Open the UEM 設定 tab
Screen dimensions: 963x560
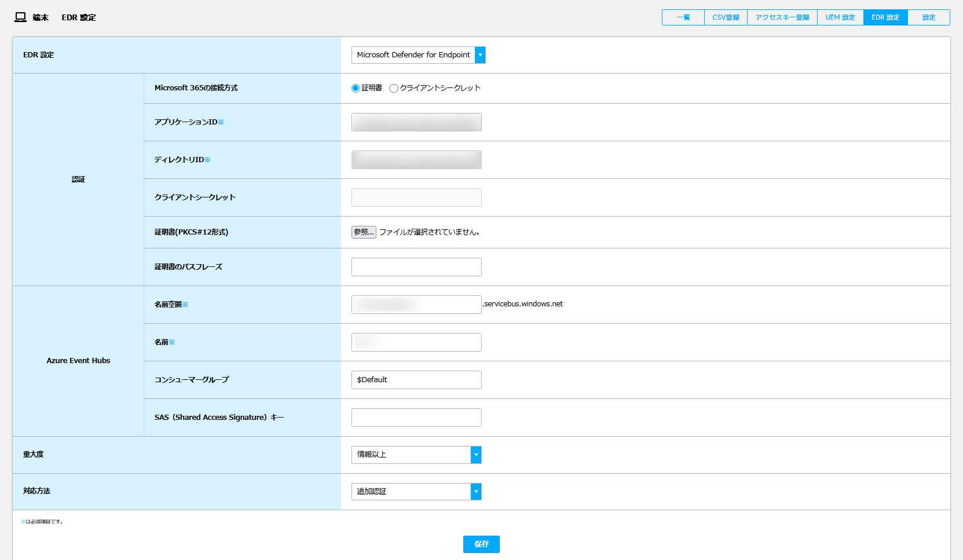pyautogui.click(x=840, y=17)
